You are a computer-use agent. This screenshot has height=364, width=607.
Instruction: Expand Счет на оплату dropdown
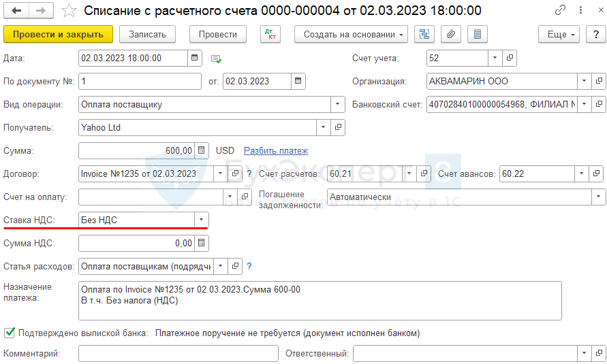[230, 197]
